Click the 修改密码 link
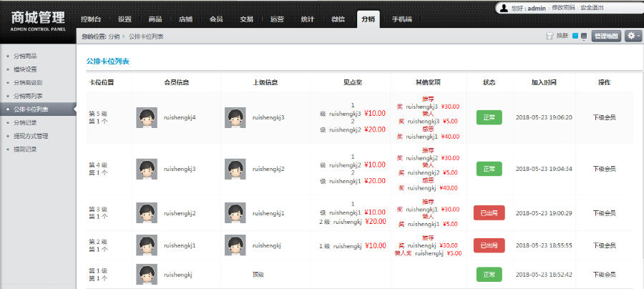 coord(565,8)
